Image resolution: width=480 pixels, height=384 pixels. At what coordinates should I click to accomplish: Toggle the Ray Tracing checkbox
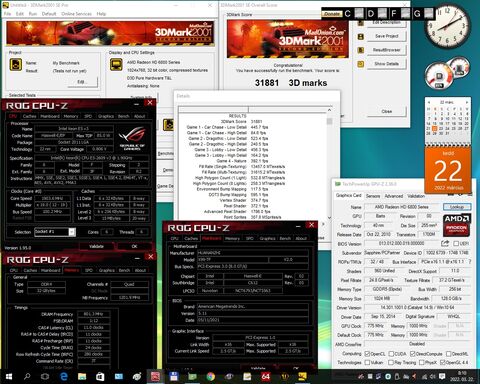tap(391, 362)
